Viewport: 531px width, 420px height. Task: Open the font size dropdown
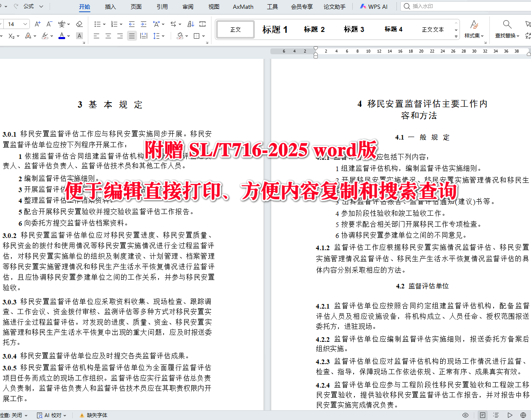pos(25,24)
